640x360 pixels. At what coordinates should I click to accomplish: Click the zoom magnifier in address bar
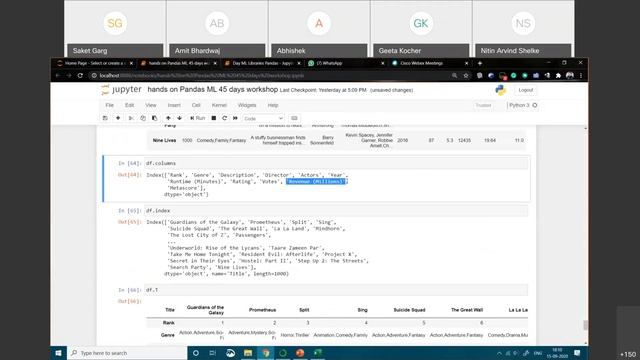tap(454, 76)
